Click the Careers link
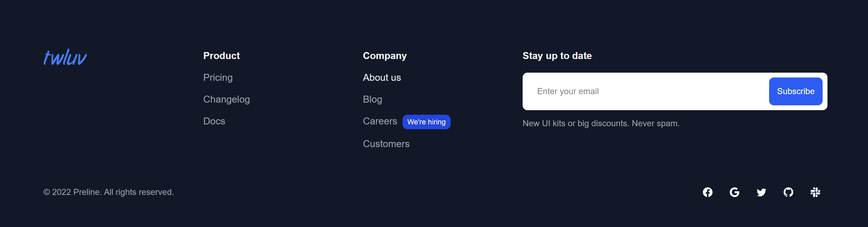Screen dimensions: 868x227 click(x=380, y=121)
